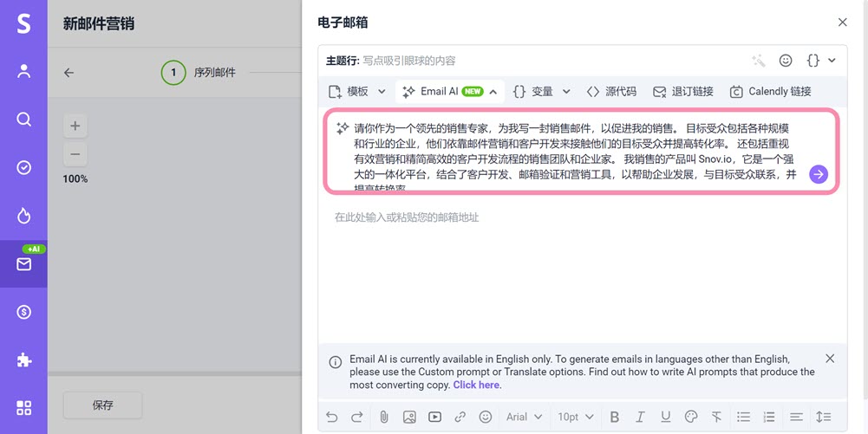
Task: Select step 1 序列邮件
Action: [199, 73]
